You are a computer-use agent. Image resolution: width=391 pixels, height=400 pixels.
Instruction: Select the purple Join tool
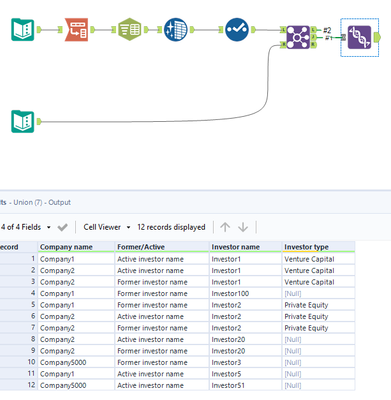point(298,37)
